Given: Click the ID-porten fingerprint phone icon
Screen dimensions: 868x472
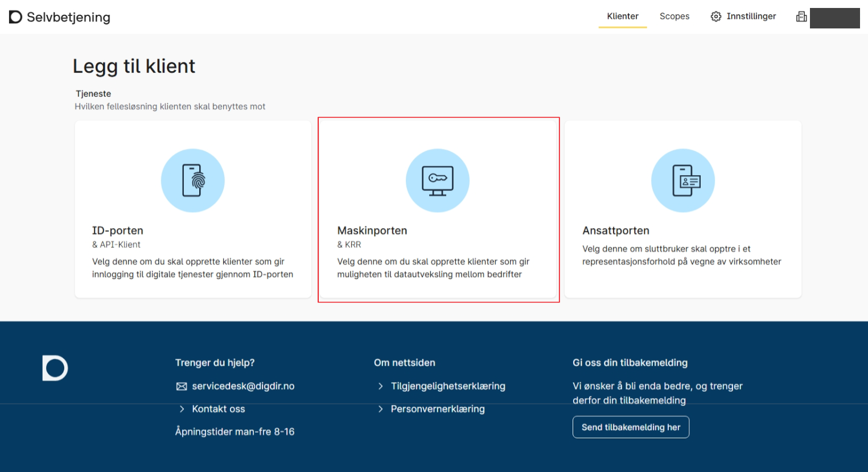Looking at the screenshot, I should click(x=193, y=181).
